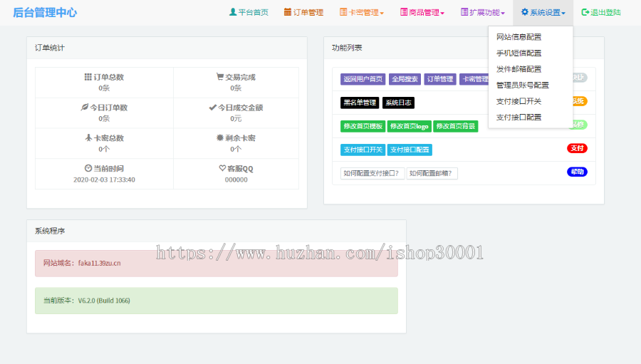Click the purple 订单管理 button in 功能列表
This screenshot has height=364, width=641.
coord(440,79)
